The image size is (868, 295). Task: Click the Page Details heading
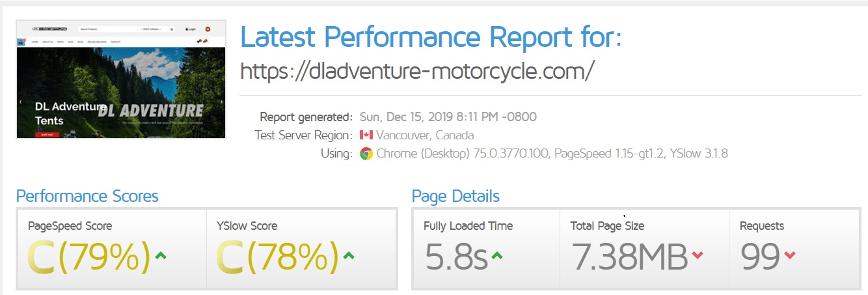tap(455, 196)
